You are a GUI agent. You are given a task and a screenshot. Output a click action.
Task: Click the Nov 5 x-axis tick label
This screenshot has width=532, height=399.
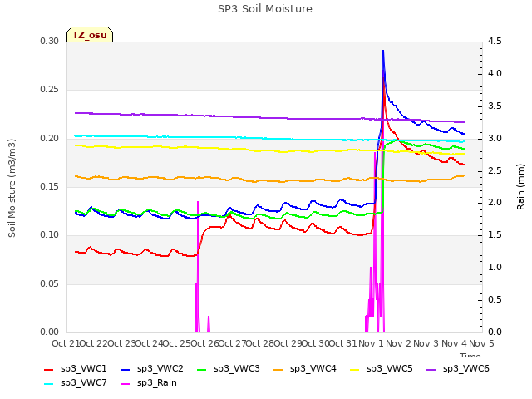click(481, 343)
